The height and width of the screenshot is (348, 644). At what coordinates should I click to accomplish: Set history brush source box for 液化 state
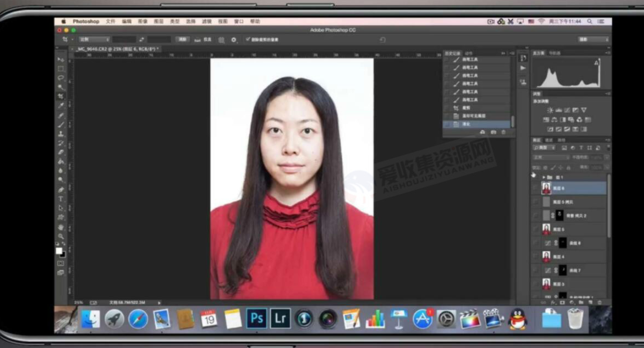(447, 124)
